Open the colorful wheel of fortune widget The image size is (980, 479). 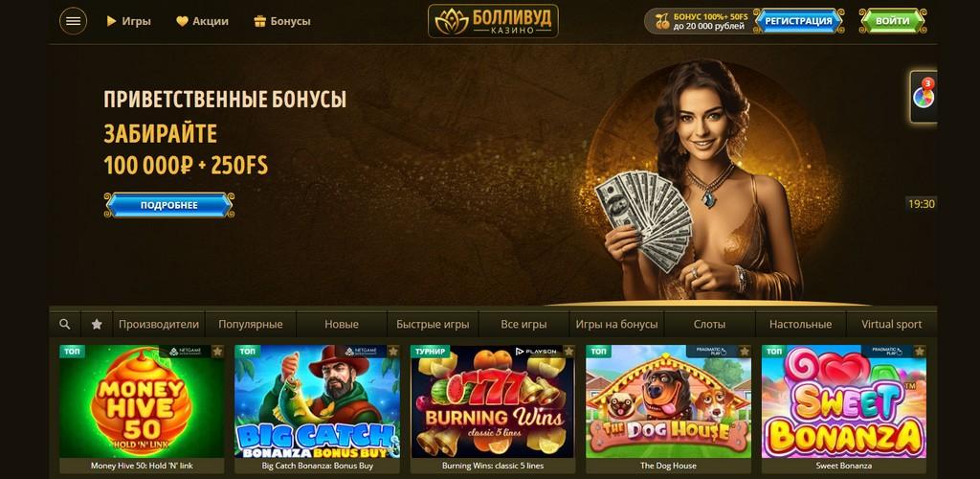924,97
